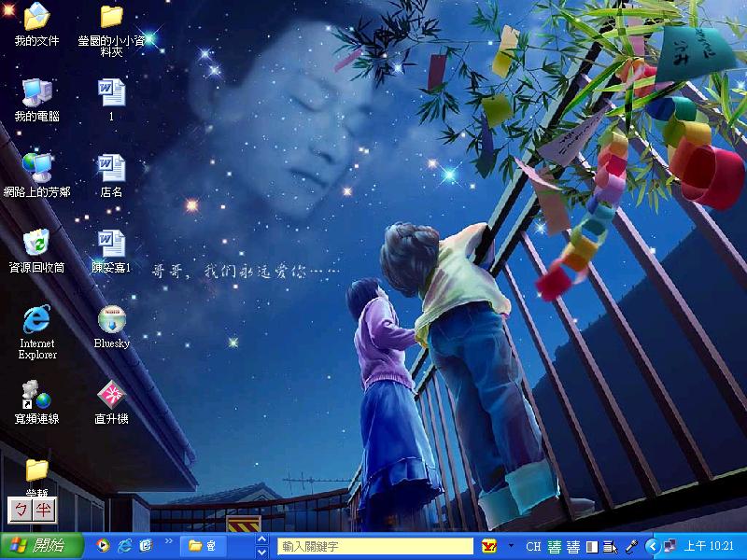Click the white input method icon beside it
This screenshot has width=747, height=560.
coord(573,547)
